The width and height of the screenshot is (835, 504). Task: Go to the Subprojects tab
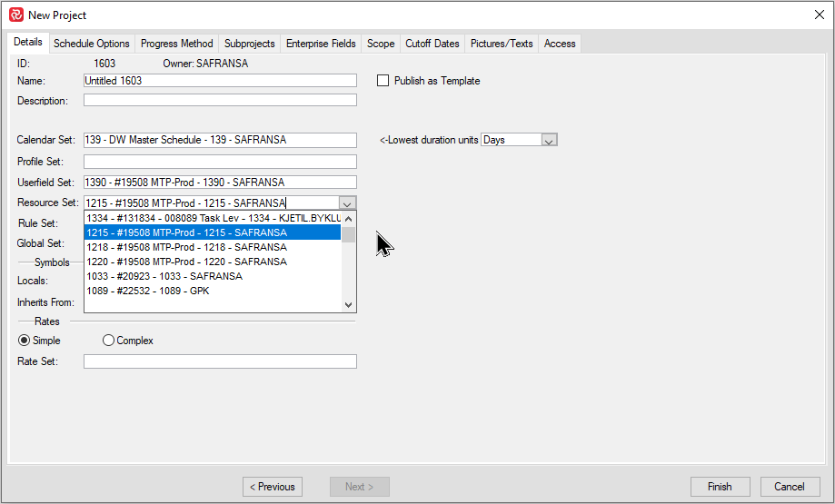point(250,44)
